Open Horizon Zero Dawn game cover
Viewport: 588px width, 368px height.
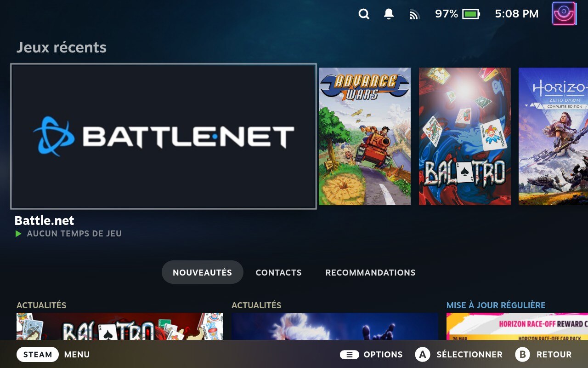pos(553,137)
